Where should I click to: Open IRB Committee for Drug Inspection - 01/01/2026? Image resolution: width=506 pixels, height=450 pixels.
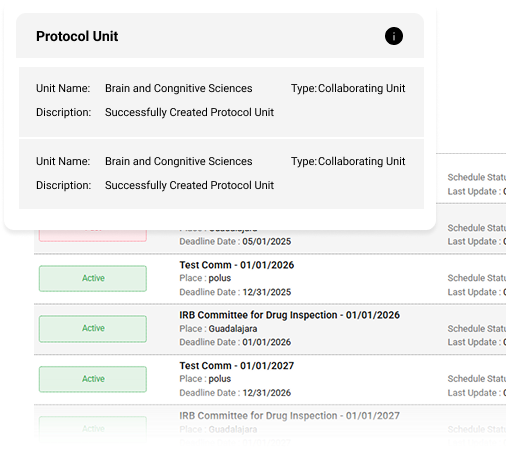click(x=289, y=315)
